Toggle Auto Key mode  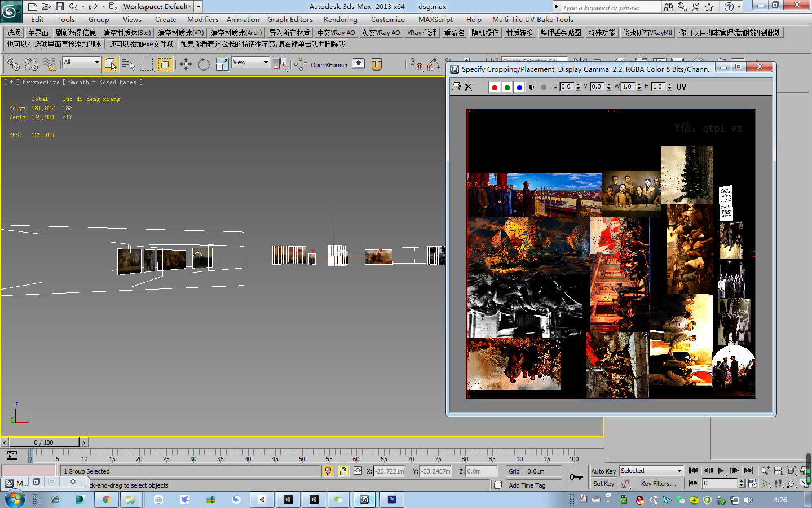[x=603, y=471]
